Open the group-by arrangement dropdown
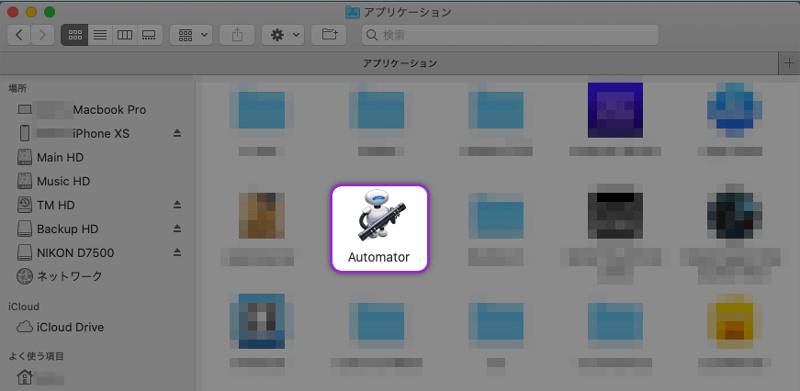 (x=191, y=35)
